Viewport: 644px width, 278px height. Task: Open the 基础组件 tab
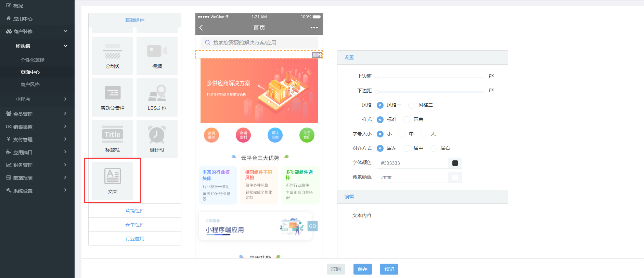coord(135,20)
